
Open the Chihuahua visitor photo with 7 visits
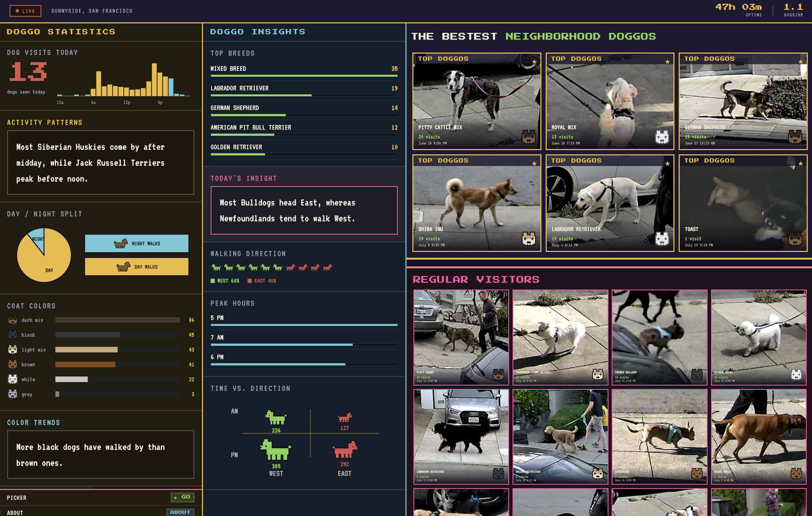[x=659, y=437]
